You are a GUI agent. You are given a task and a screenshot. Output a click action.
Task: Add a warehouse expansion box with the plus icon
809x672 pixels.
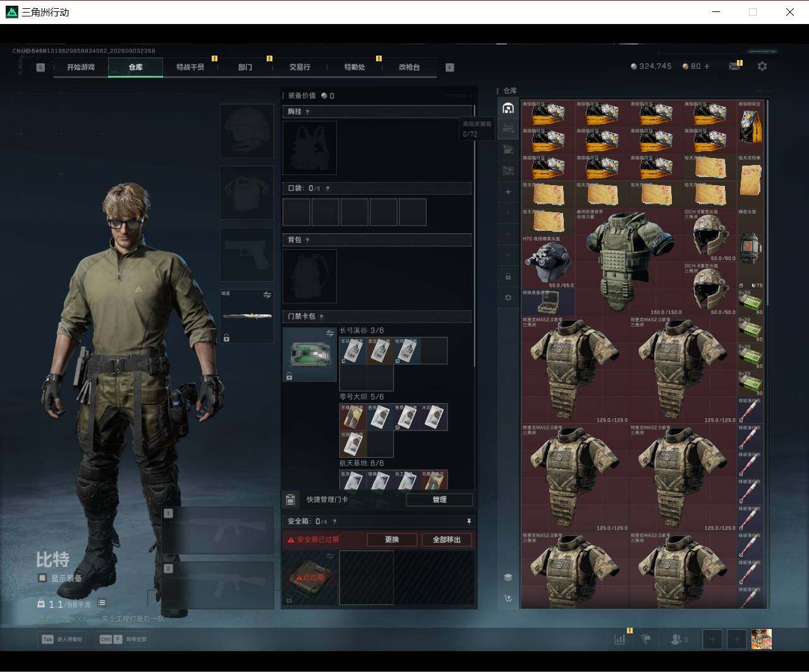click(508, 192)
